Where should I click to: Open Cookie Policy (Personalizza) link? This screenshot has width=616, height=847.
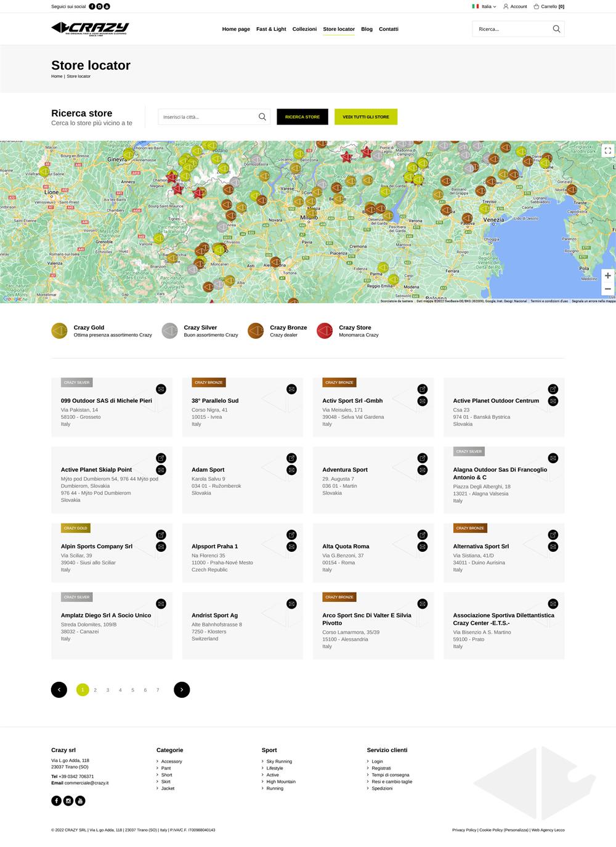[x=504, y=830]
